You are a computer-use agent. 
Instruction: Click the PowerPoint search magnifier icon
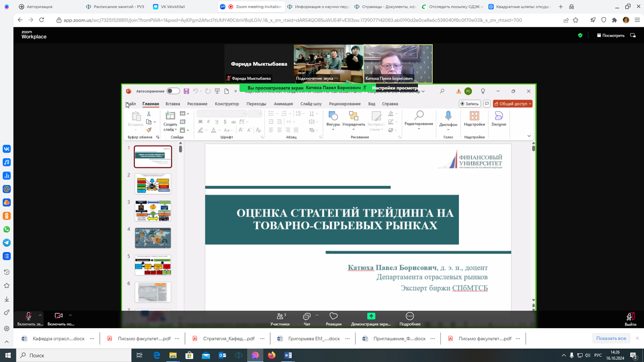coord(442,91)
